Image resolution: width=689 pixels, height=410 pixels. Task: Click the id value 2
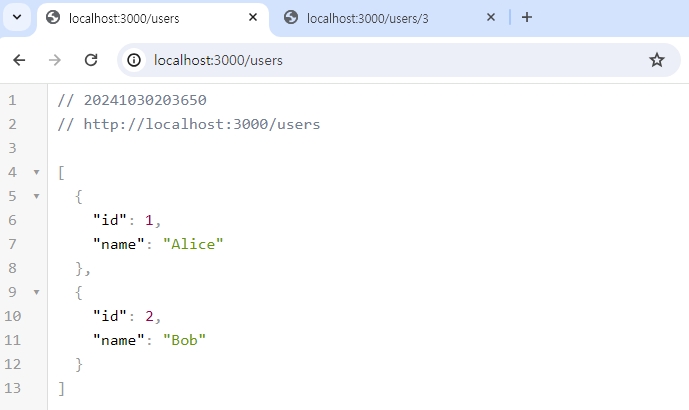point(149,316)
